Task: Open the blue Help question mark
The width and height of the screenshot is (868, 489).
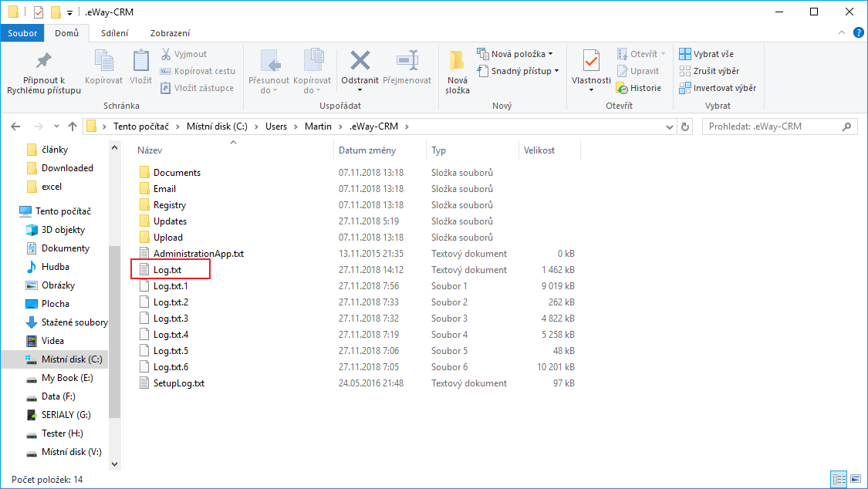Action: 859,32
